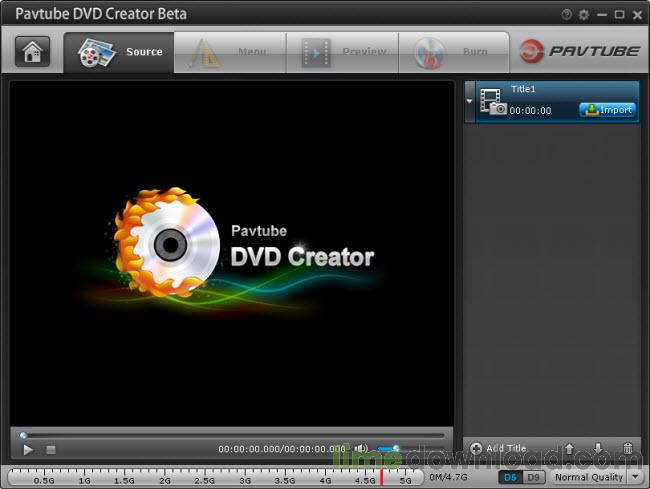This screenshot has height=489, width=650.
Task: Click the Home icon button
Action: [32, 52]
